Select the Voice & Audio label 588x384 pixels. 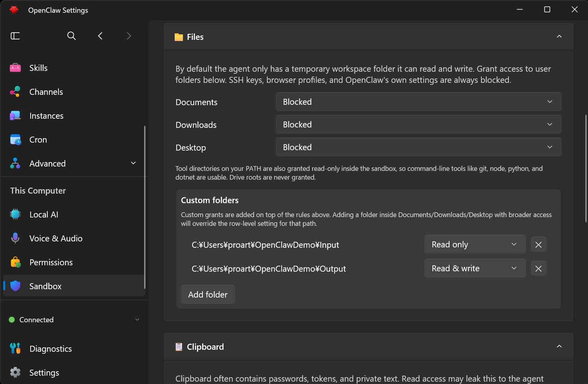(56, 238)
